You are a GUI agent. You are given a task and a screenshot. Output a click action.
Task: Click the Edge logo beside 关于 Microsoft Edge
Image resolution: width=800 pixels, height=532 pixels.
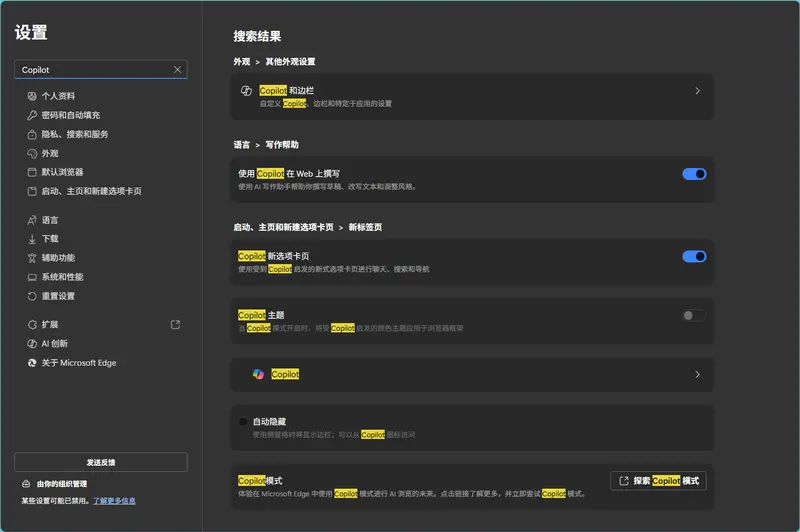pos(32,363)
